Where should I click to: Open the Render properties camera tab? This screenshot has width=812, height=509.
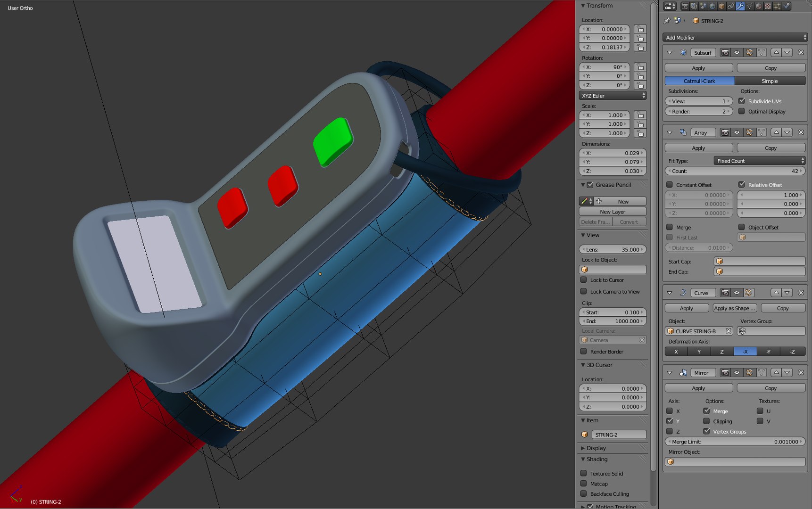click(685, 6)
